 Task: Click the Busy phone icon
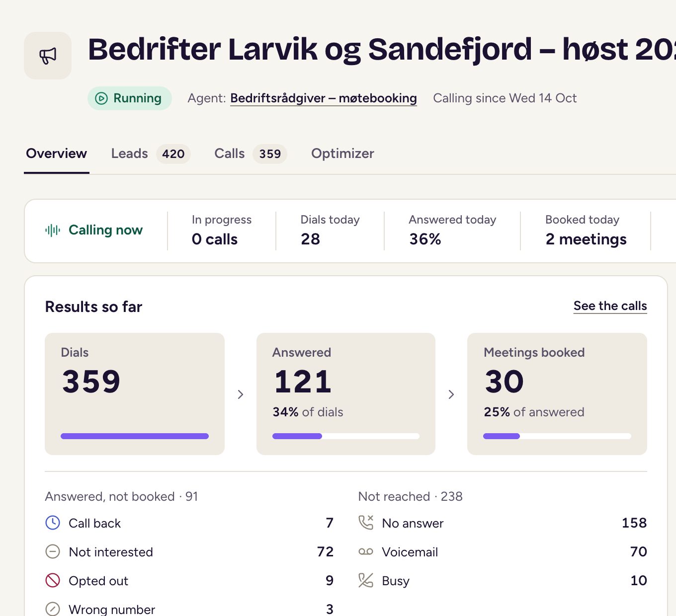(x=366, y=580)
